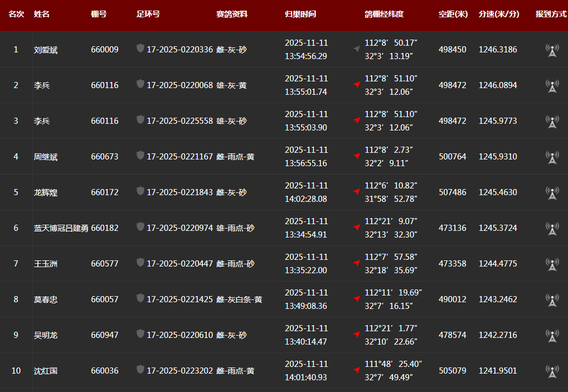Click the 分速(米/分) column header
The width and height of the screenshot is (568, 392).
[x=498, y=14]
